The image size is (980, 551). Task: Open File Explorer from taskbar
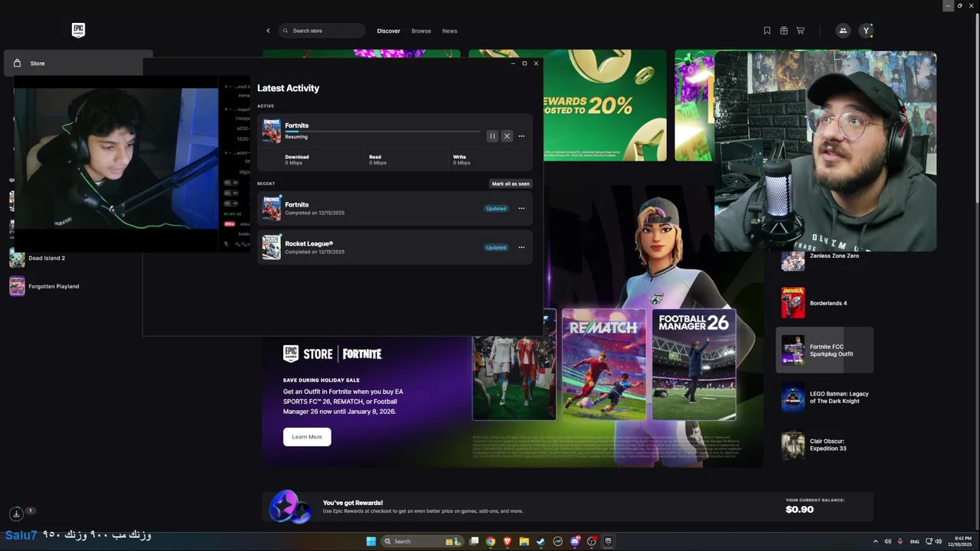tap(524, 541)
